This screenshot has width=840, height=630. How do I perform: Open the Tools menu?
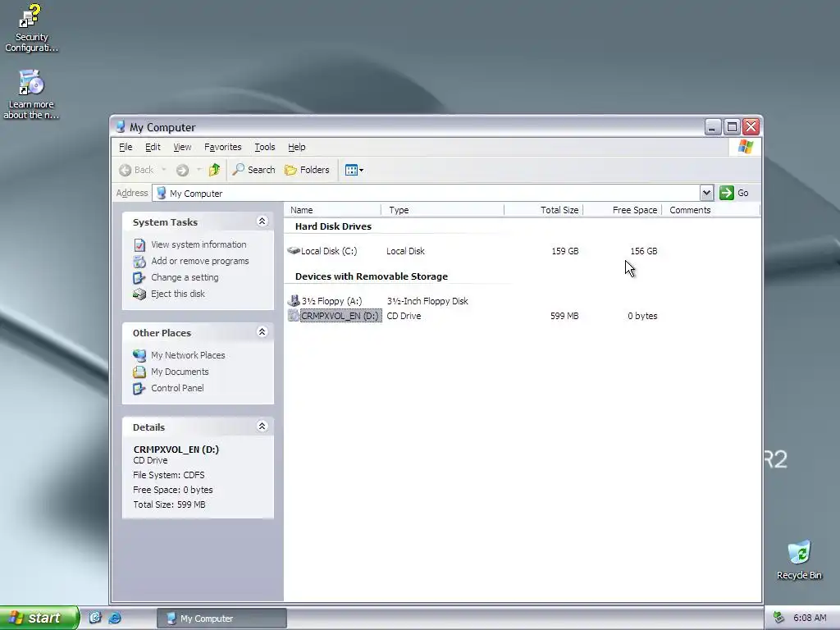point(265,147)
